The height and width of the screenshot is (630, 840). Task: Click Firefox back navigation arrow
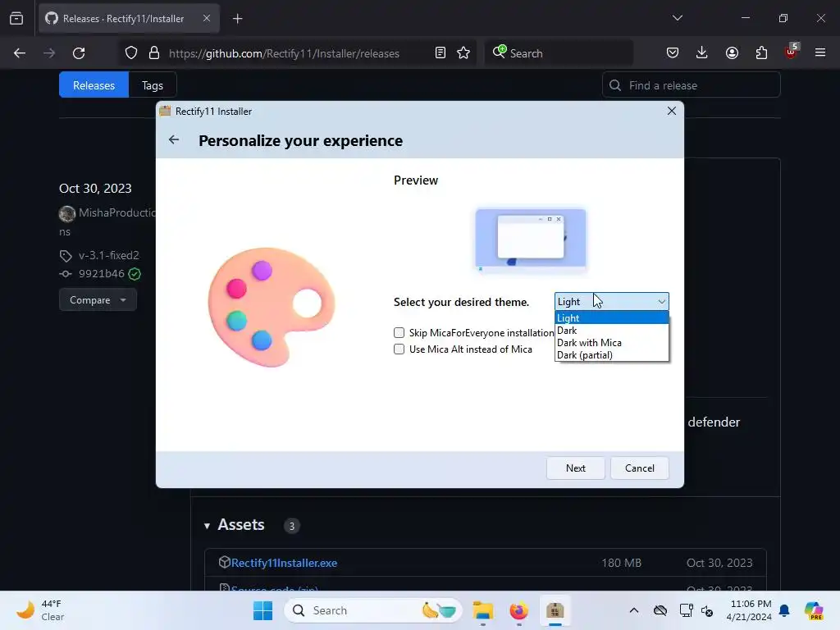pyautogui.click(x=20, y=53)
